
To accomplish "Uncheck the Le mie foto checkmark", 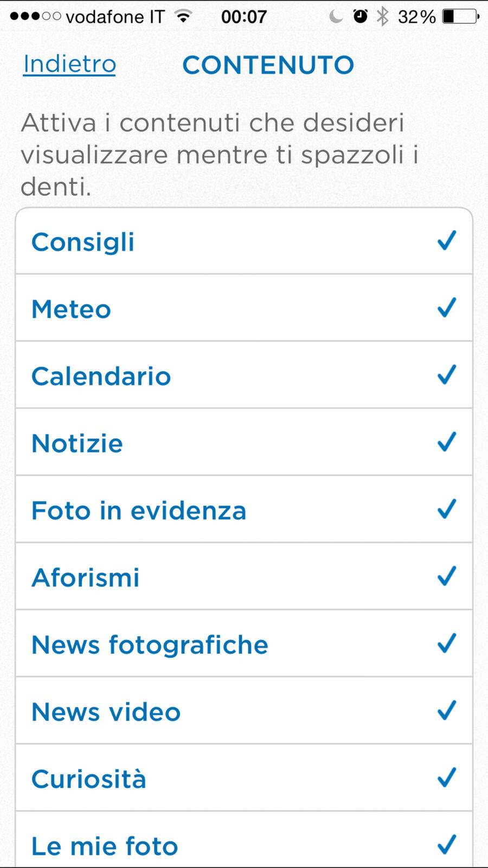I will pos(447,845).
